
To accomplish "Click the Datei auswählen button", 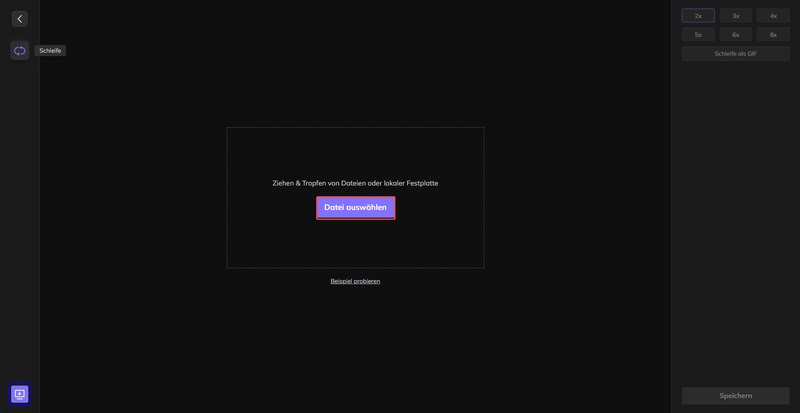I will tap(355, 207).
